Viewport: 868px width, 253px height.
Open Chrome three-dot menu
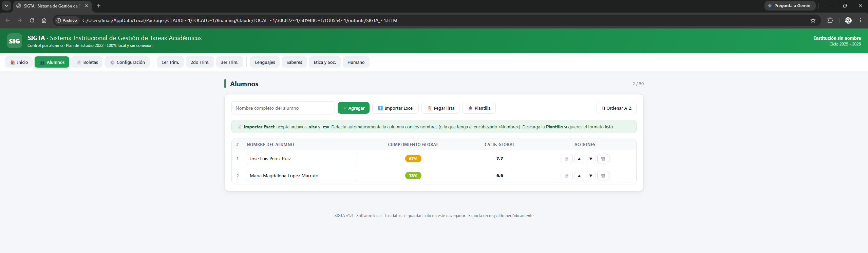[x=860, y=20]
